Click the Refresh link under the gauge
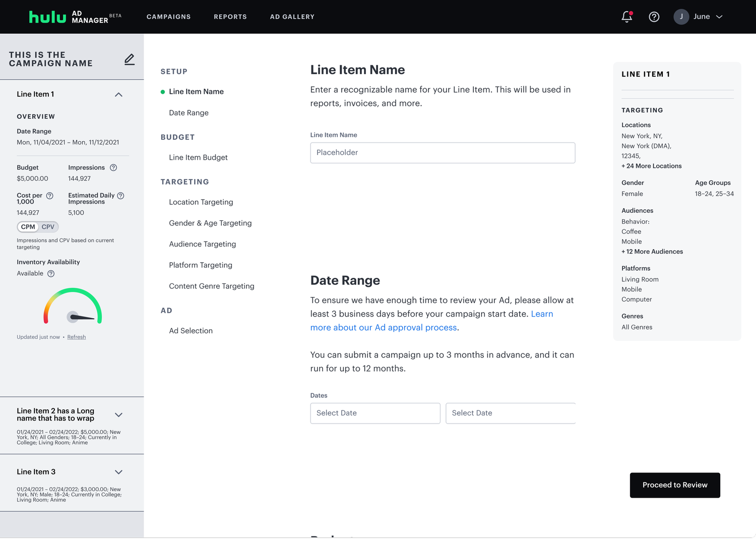This screenshot has height=541, width=756. [77, 337]
